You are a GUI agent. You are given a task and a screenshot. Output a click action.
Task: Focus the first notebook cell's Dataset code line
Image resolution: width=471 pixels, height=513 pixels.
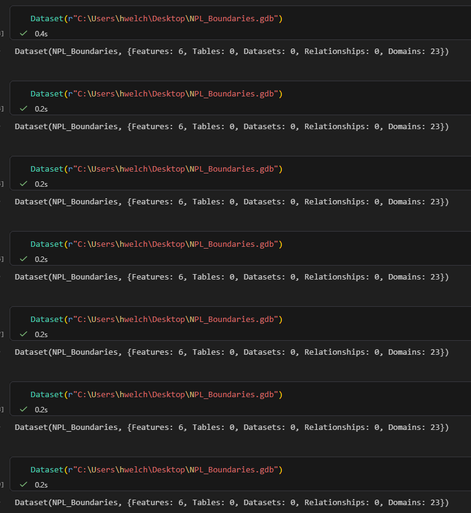[x=156, y=19]
